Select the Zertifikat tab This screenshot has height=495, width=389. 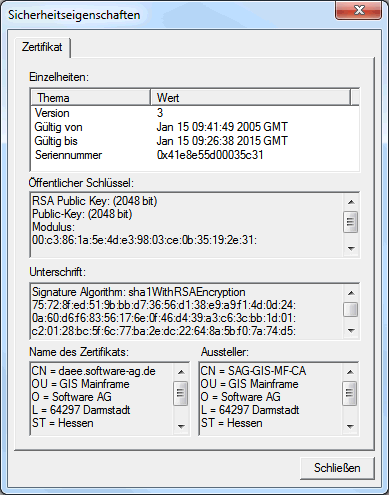[42, 47]
